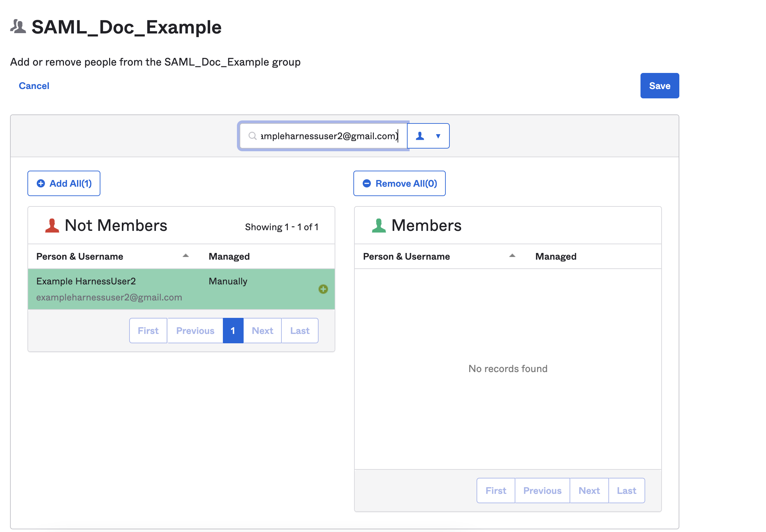This screenshot has height=532, width=766.
Task: Click the plus icon in Add All button
Action: 41,183
